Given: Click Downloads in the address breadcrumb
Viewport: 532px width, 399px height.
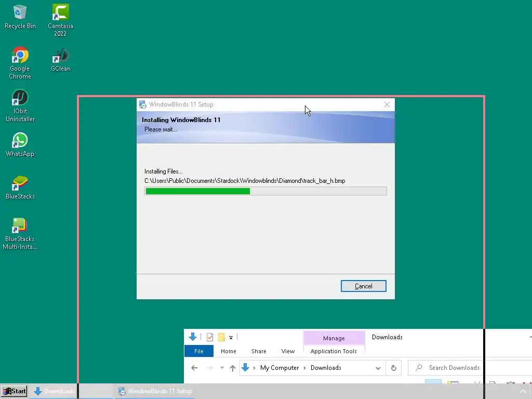Looking at the screenshot, I should pyautogui.click(x=326, y=368).
